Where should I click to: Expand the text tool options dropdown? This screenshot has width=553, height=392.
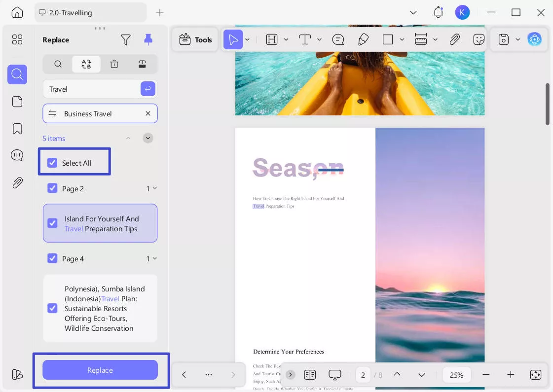coord(319,40)
